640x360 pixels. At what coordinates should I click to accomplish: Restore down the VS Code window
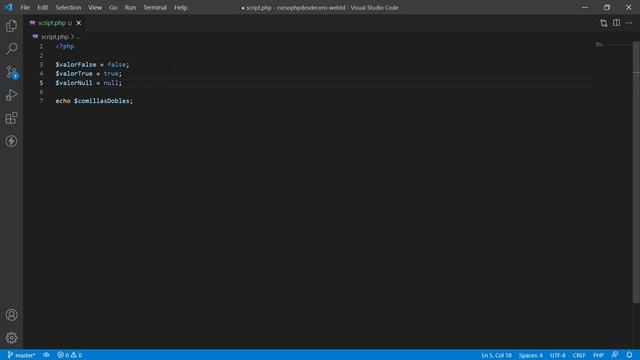pyautogui.click(x=607, y=7)
